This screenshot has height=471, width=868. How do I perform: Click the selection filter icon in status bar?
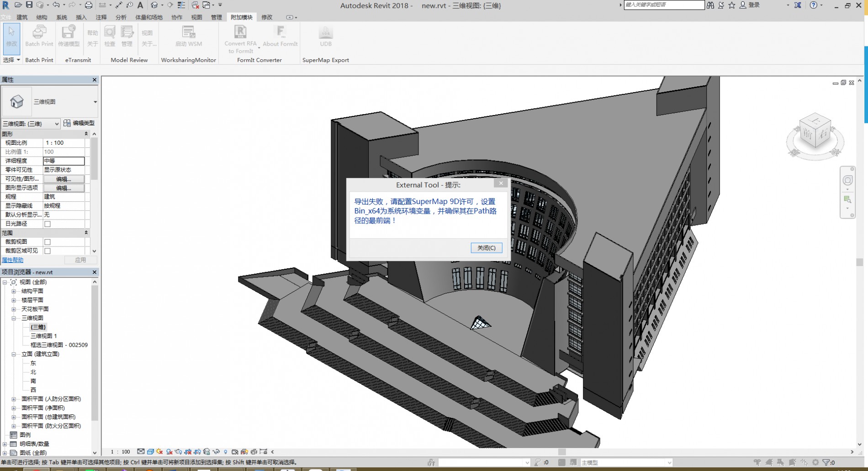tap(826, 462)
